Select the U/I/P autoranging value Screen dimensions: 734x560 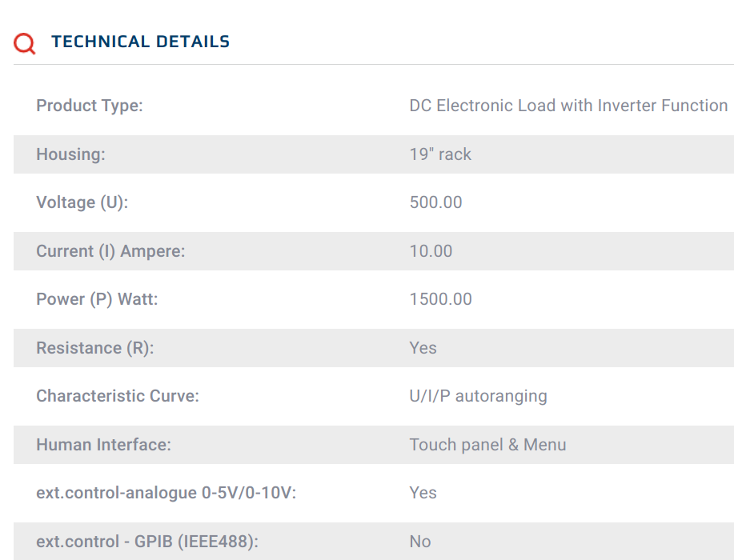coord(478,396)
